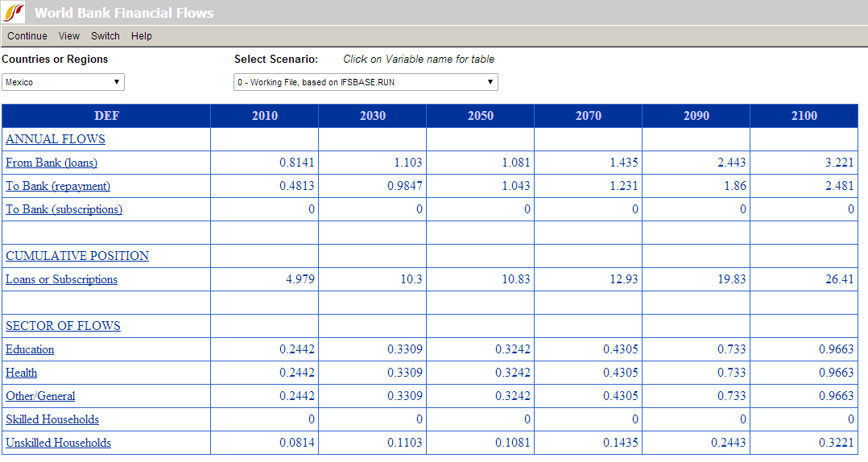Screen dimensions: 868x462
Task: Click the 2030 column header
Action: pos(373,116)
